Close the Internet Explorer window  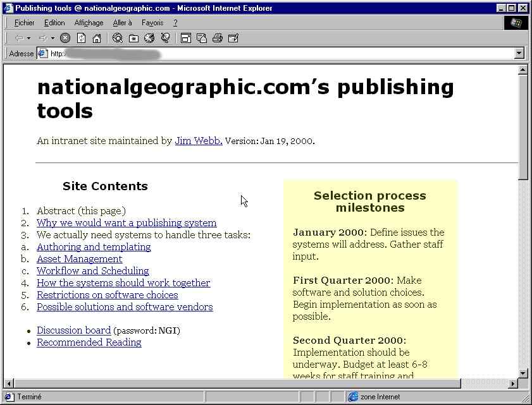[524, 8]
